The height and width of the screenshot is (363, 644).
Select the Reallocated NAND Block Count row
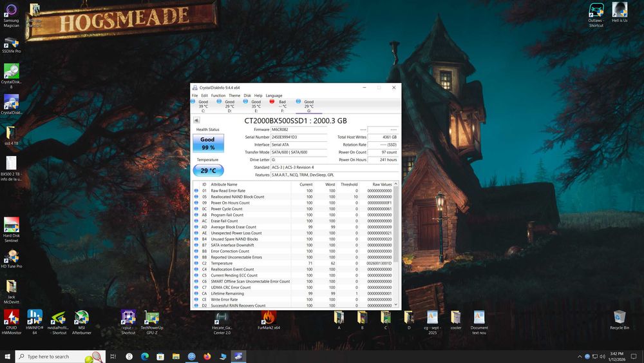[293, 197]
